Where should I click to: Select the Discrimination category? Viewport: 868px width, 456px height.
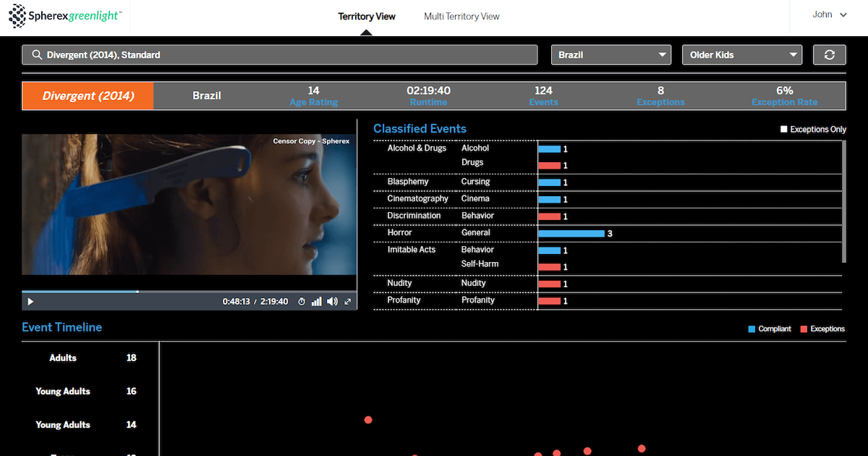[414, 216]
